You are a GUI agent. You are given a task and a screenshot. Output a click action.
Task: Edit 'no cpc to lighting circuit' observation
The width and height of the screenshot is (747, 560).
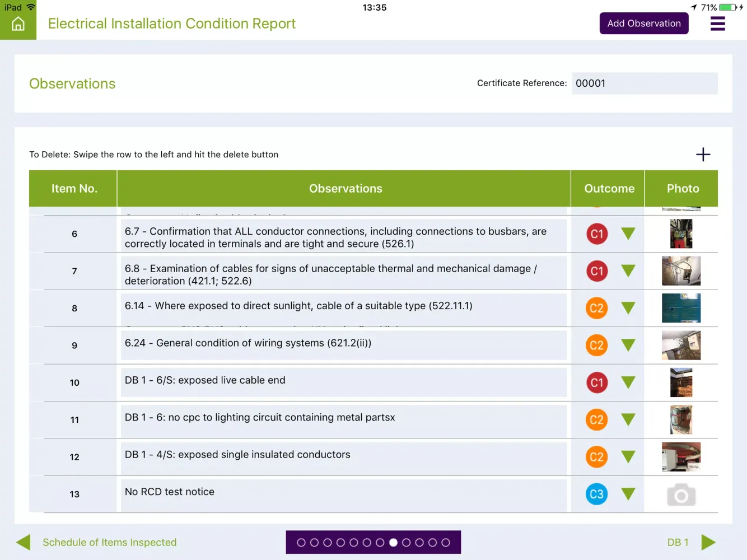pos(343,420)
